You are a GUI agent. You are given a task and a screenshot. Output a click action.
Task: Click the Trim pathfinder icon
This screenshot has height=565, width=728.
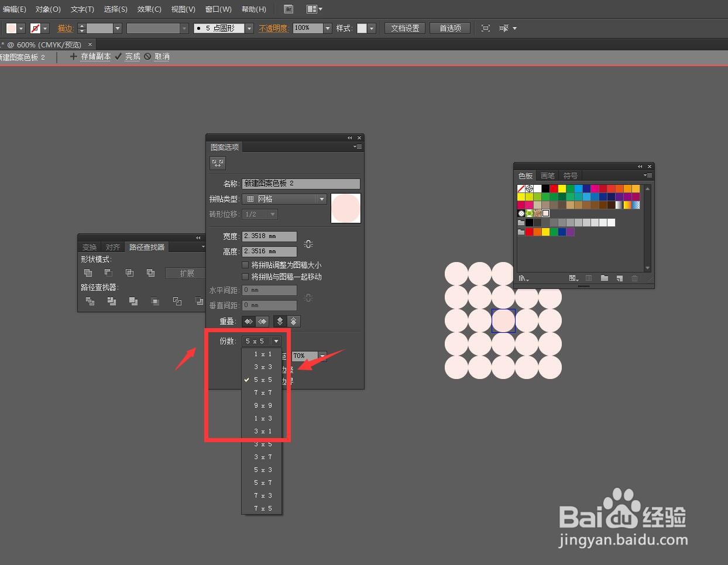pyautogui.click(x=111, y=301)
